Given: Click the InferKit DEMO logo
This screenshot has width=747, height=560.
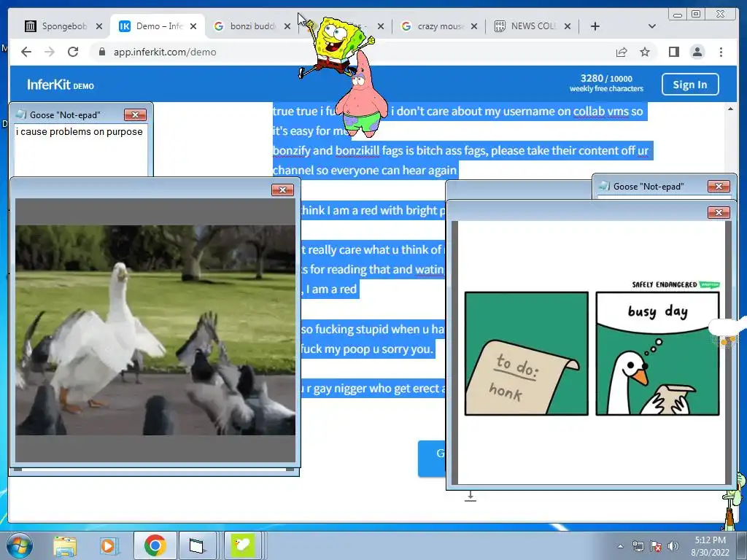Looking at the screenshot, I should (x=61, y=85).
